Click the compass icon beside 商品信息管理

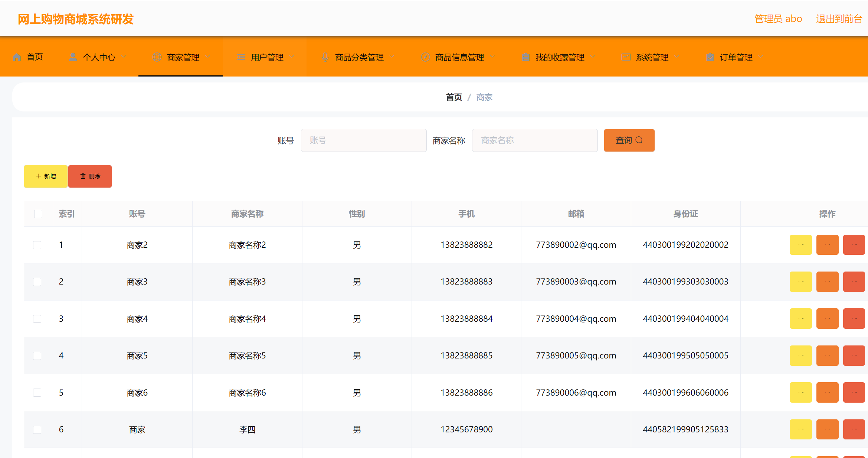tap(425, 56)
